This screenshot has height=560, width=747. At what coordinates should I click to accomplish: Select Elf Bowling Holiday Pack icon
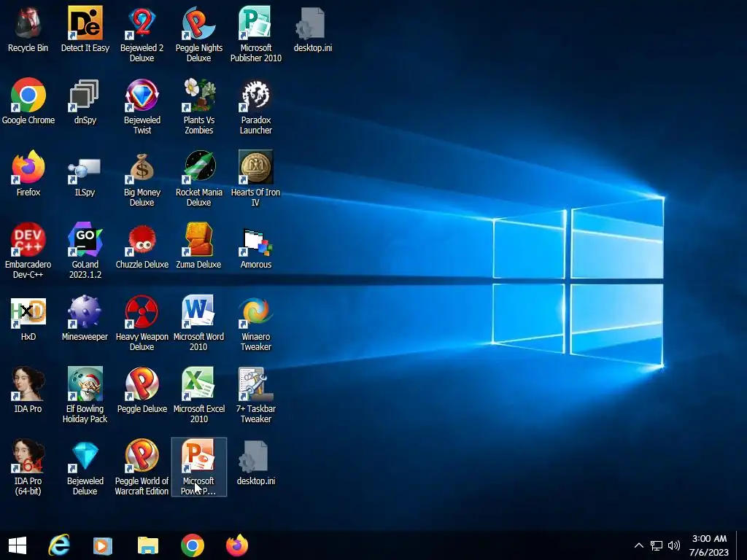85,395
